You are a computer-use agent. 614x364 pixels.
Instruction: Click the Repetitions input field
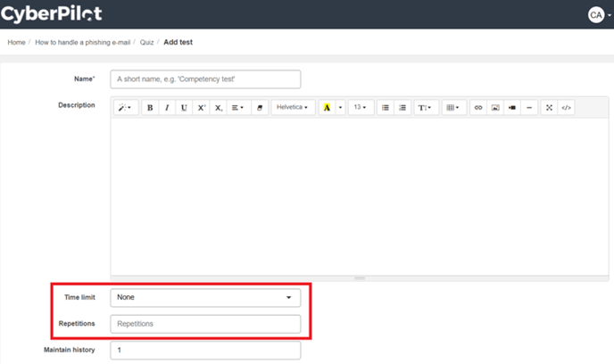[205, 324]
